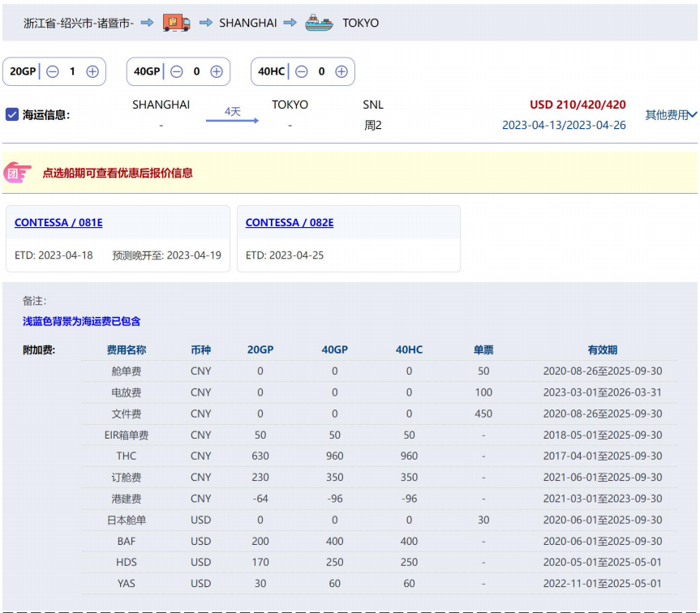Click the 40HC surcharge column header

(x=409, y=349)
